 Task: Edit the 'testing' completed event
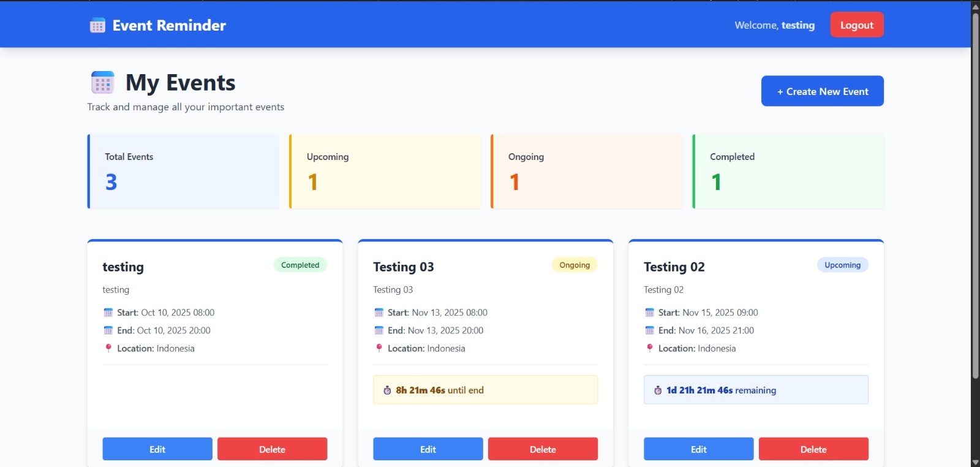pyautogui.click(x=157, y=449)
